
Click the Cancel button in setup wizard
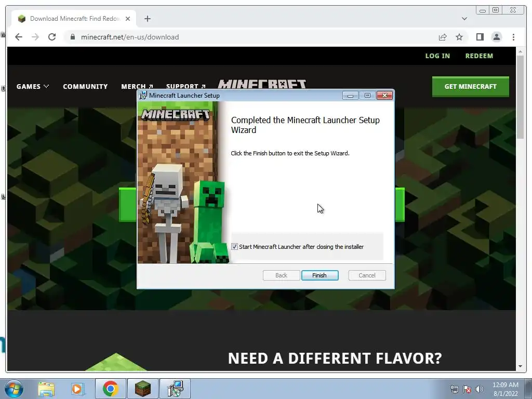click(367, 275)
